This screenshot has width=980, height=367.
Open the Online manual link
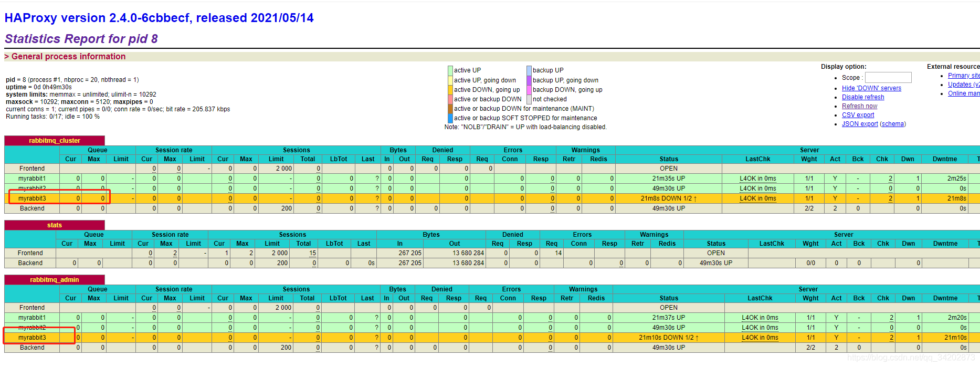[x=964, y=93]
